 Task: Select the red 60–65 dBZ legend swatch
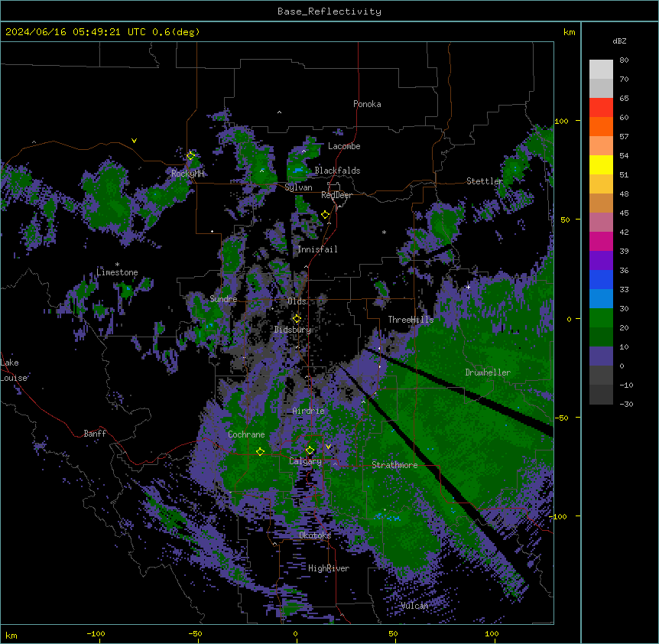point(601,108)
